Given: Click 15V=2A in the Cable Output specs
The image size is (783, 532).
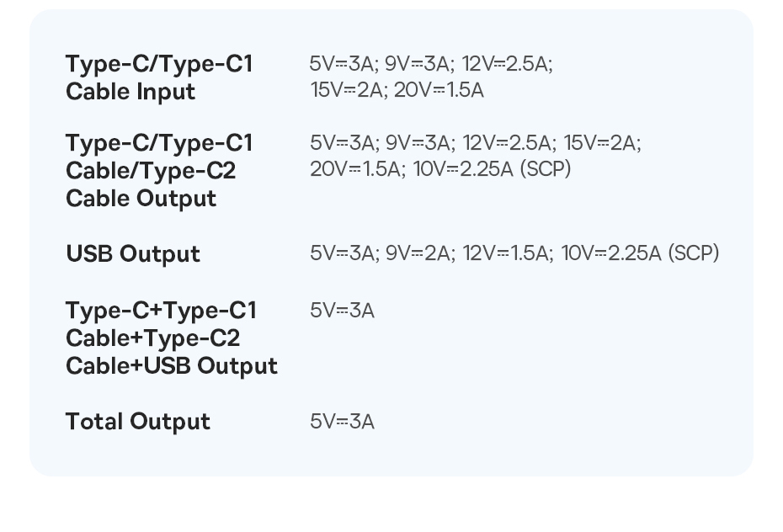Looking at the screenshot, I should (602, 143).
